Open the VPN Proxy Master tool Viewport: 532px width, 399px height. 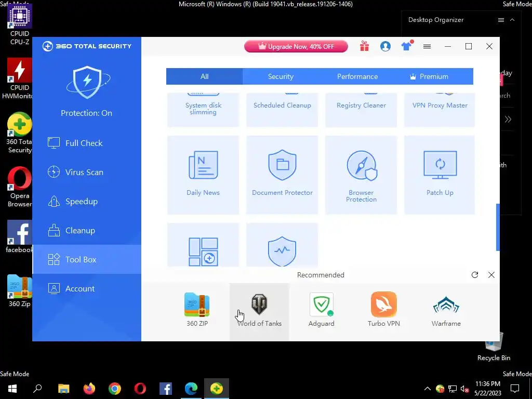(440, 109)
